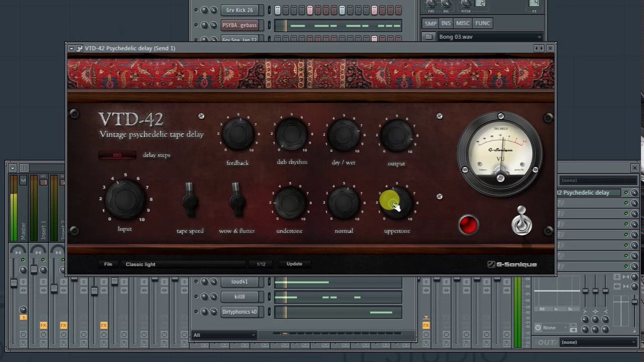The height and width of the screenshot is (362, 644).
Task: Click the dry / wet knob
Action: (344, 134)
